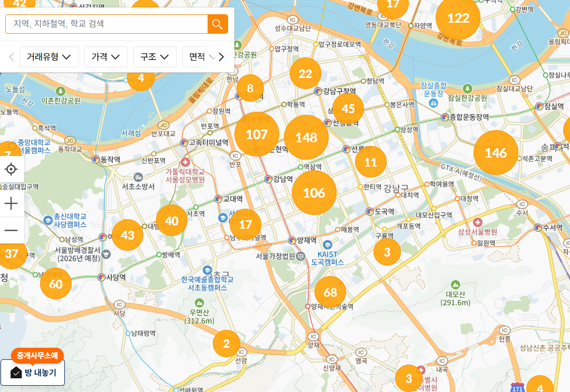The height and width of the screenshot is (392, 570).
Task: Show next filters with right arrow
Action: coord(221,57)
